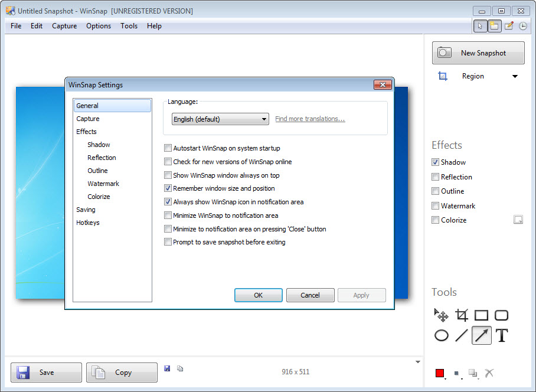This screenshot has width=536, height=392.
Task: Open the Region capture mode dropdown arrow
Action: (x=515, y=76)
